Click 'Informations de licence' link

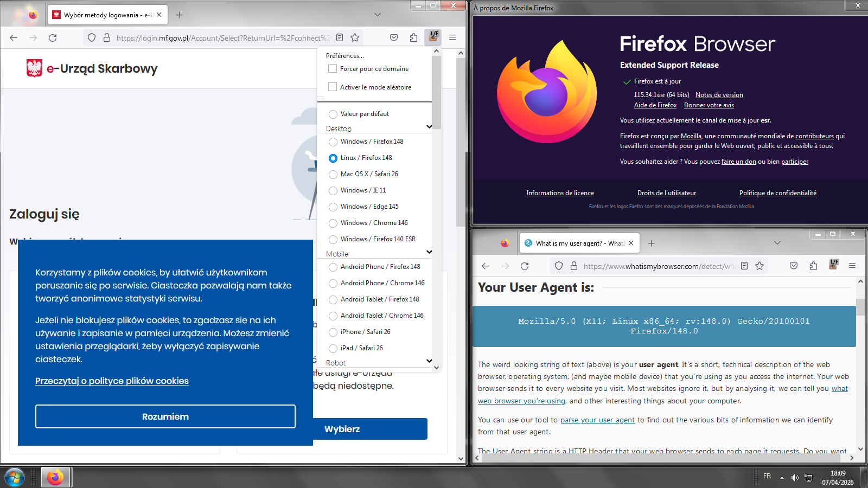pyautogui.click(x=560, y=193)
